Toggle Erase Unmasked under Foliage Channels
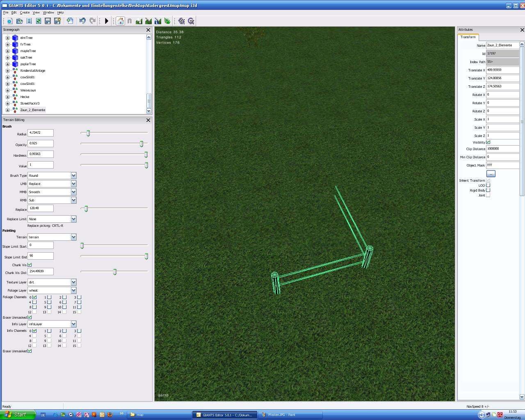This screenshot has width=525, height=420. 30,317
